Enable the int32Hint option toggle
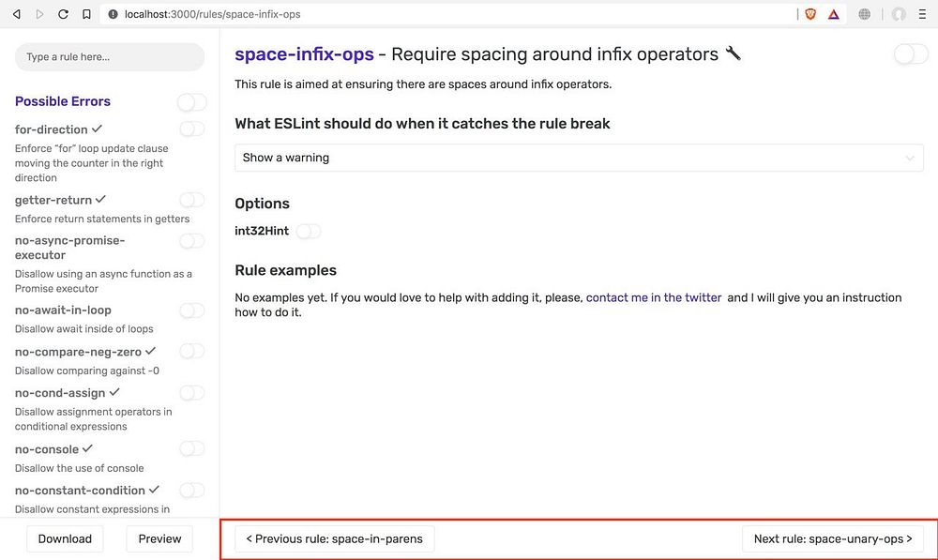This screenshot has width=938, height=560. [x=309, y=231]
